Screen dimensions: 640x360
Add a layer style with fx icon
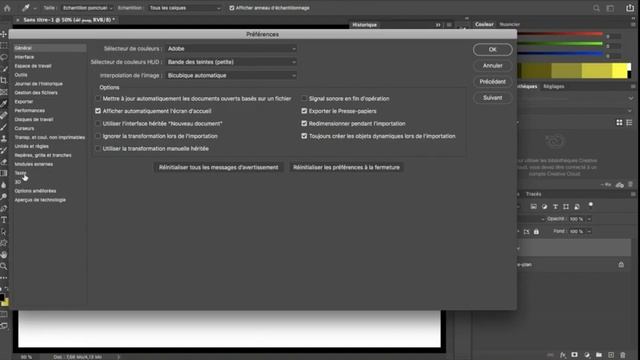point(563,355)
